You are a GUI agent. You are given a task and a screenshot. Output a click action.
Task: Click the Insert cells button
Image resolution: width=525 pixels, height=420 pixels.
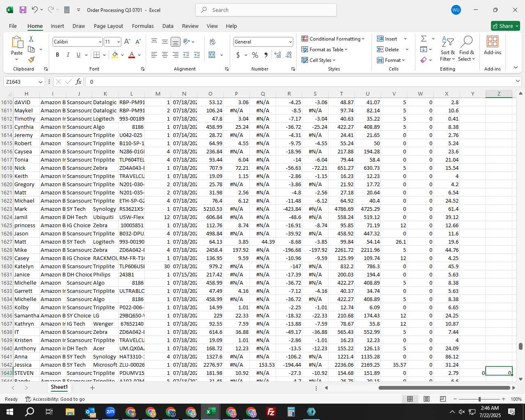pyautogui.click(x=388, y=39)
